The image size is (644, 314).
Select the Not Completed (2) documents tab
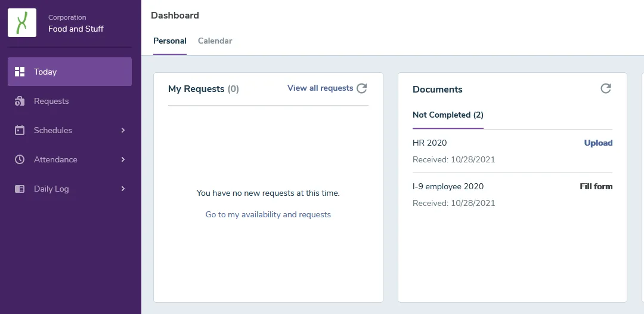(448, 115)
